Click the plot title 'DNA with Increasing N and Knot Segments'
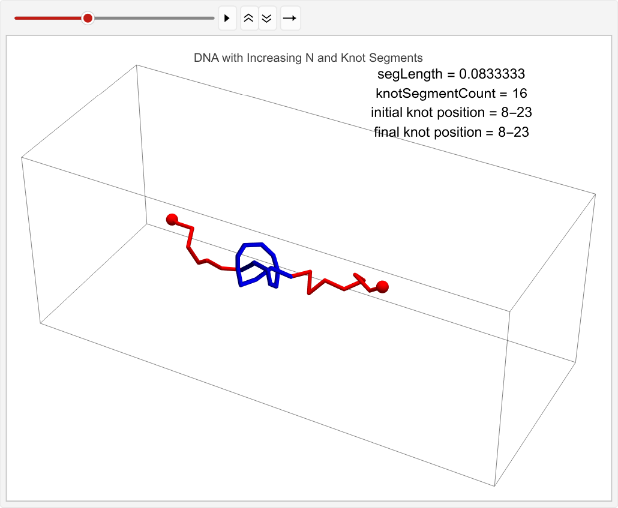The width and height of the screenshot is (618, 508). 308,58
